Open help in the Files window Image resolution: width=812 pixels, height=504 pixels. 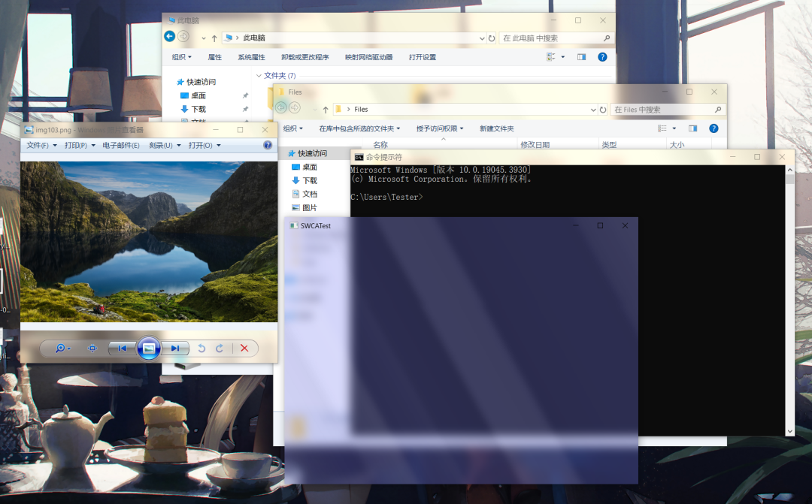tap(713, 128)
